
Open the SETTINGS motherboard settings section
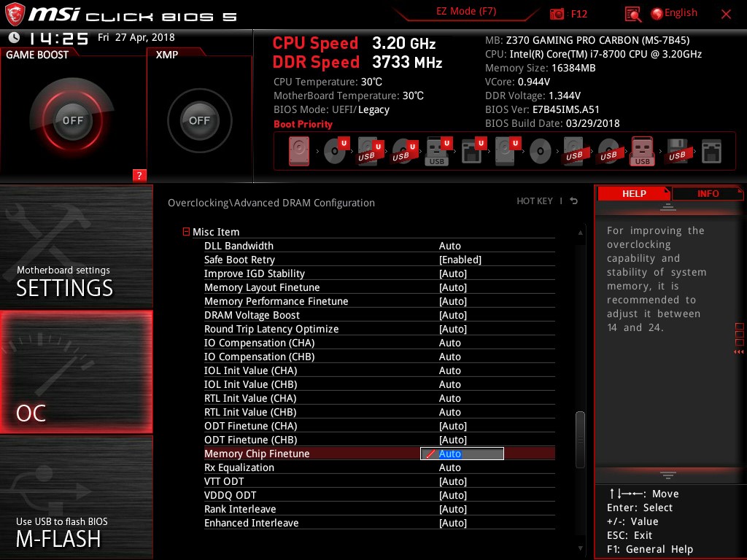tap(76, 246)
